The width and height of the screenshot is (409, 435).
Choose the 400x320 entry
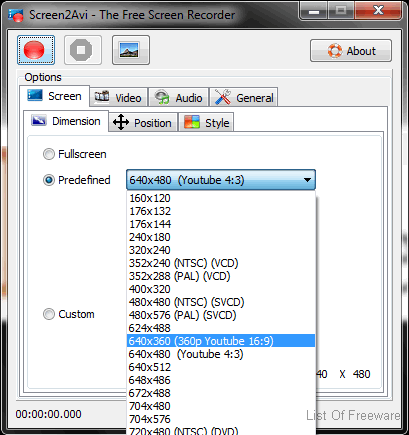pyautogui.click(x=221, y=289)
